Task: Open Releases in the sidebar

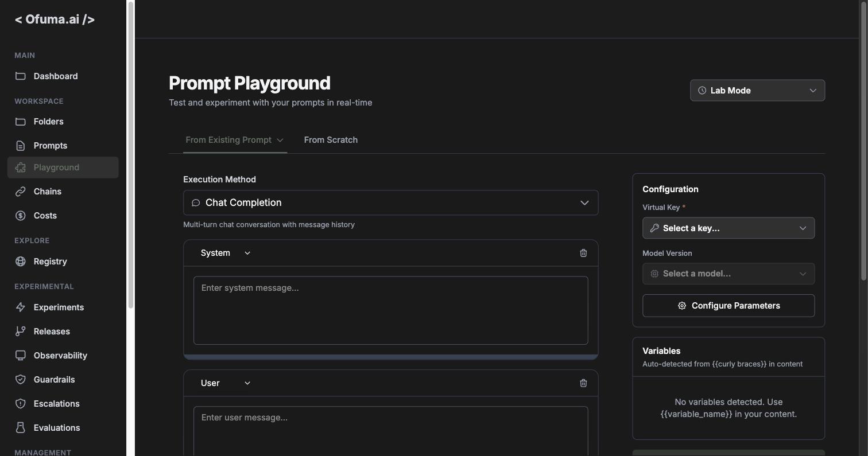Action: pos(63,332)
